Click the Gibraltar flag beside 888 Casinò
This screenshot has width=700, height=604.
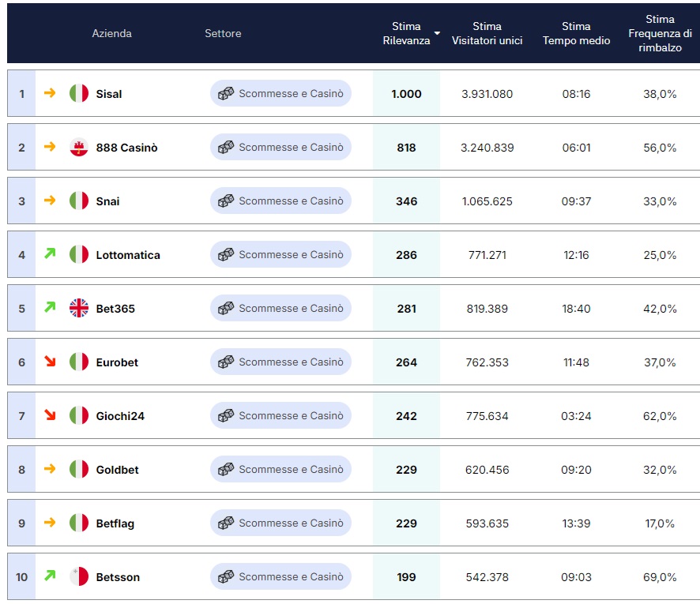[x=79, y=147]
